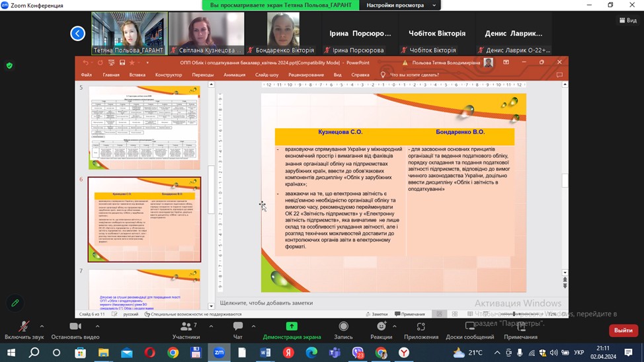The image size is (644, 362).
Task: Click the green Share Screen icon
Action: (x=292, y=326)
